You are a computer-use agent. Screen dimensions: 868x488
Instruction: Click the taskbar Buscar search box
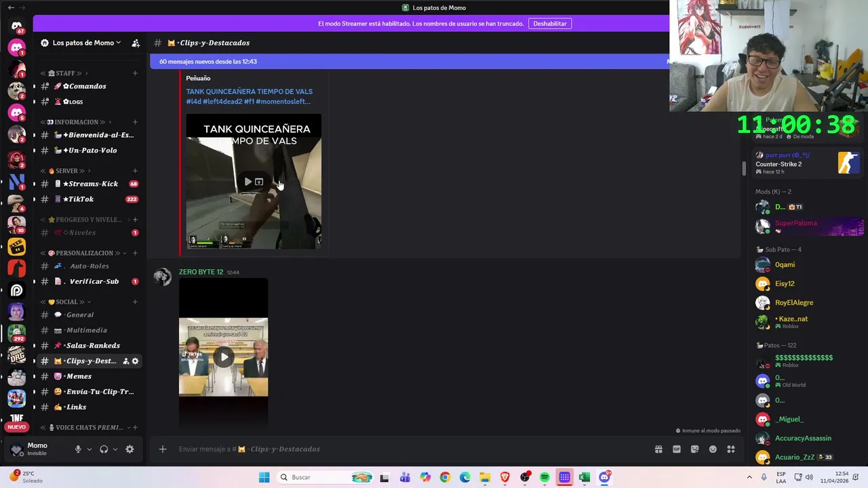click(x=325, y=477)
